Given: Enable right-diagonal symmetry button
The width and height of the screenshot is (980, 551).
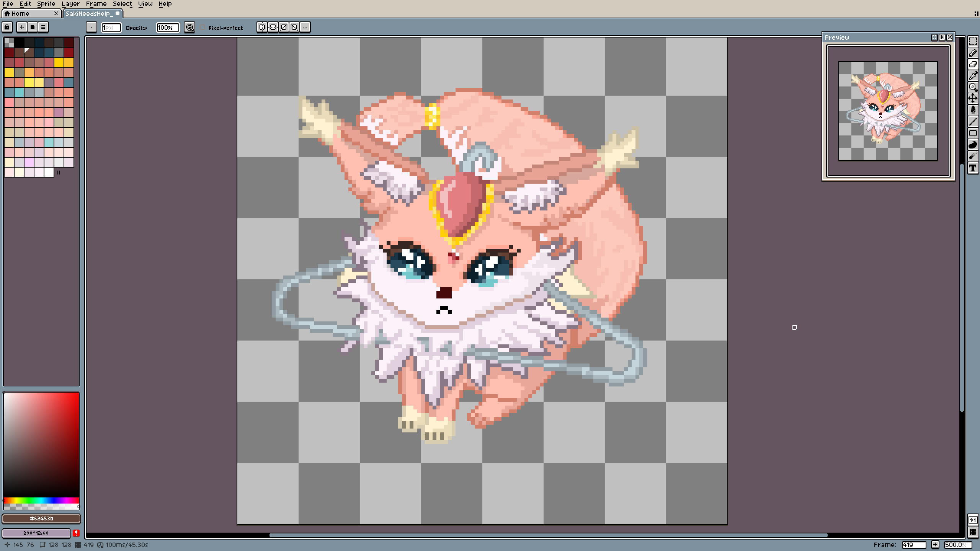Looking at the screenshot, I should point(284,27).
